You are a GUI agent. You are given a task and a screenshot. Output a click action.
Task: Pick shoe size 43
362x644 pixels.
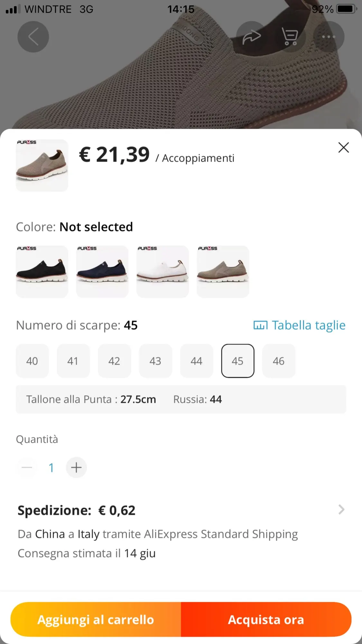[155, 361]
